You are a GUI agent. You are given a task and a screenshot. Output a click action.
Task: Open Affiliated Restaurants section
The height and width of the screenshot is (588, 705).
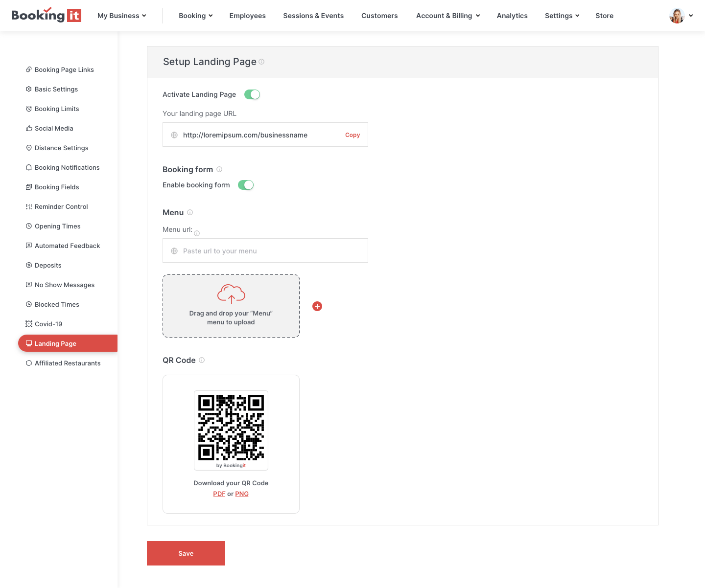[68, 363]
